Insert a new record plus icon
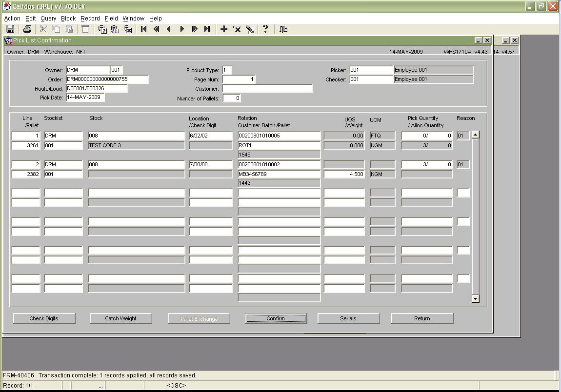The width and height of the screenshot is (561, 392). (224, 29)
